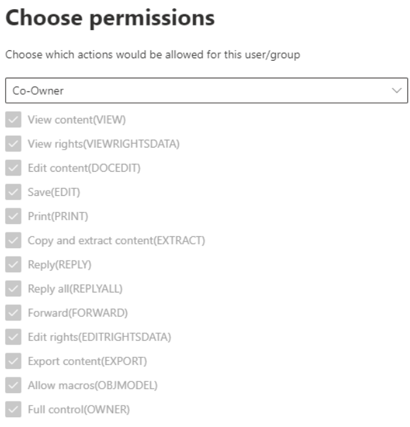Toggle the Edit rights(EDITRIGHTSDATA) checkbox
The width and height of the screenshot is (410, 427).
(13, 337)
